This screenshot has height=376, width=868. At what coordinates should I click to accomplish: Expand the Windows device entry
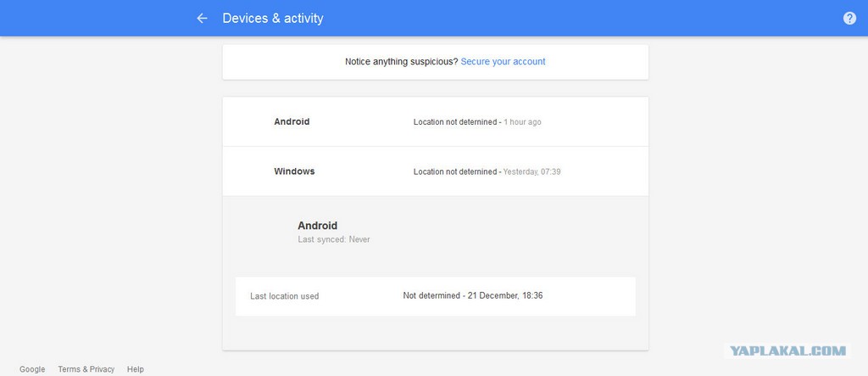pos(435,171)
